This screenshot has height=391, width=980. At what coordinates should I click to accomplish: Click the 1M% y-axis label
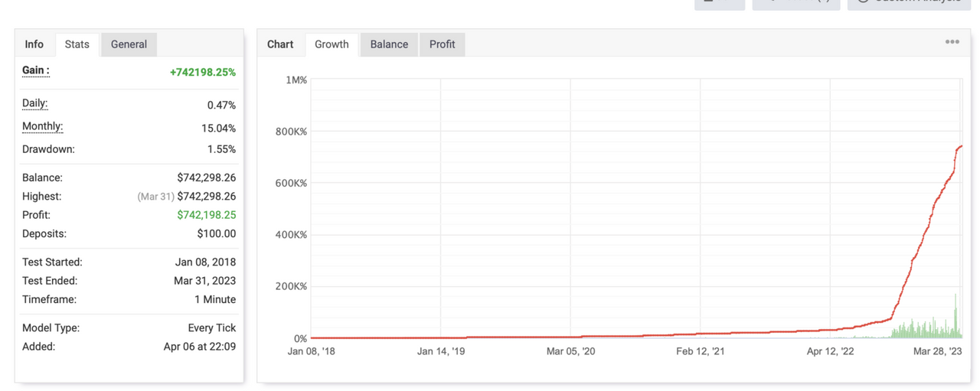point(296,80)
